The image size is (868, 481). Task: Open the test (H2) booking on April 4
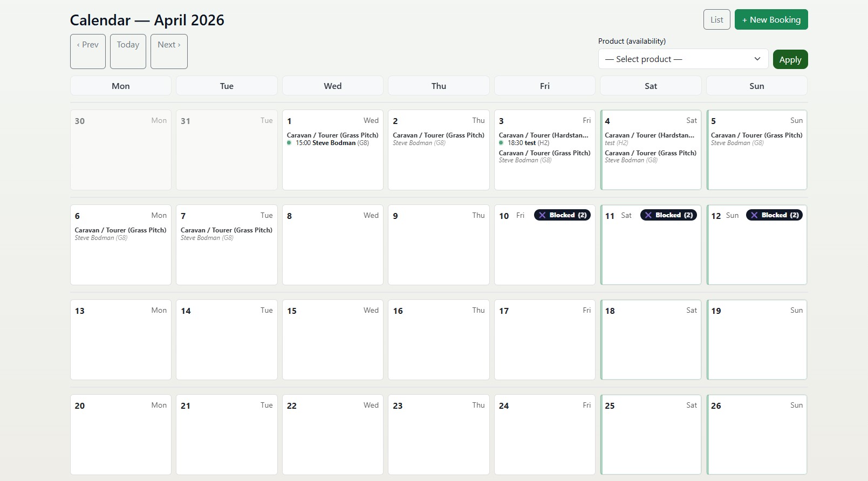tap(650, 138)
